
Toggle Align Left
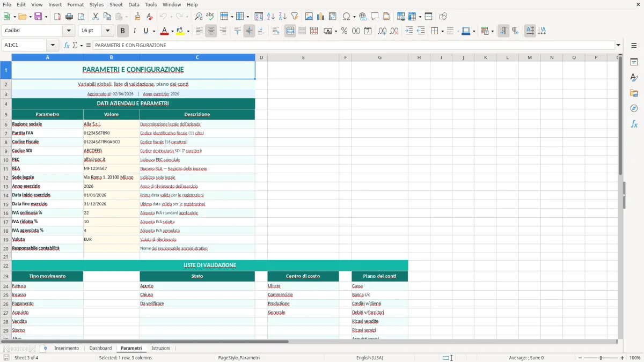(x=199, y=31)
